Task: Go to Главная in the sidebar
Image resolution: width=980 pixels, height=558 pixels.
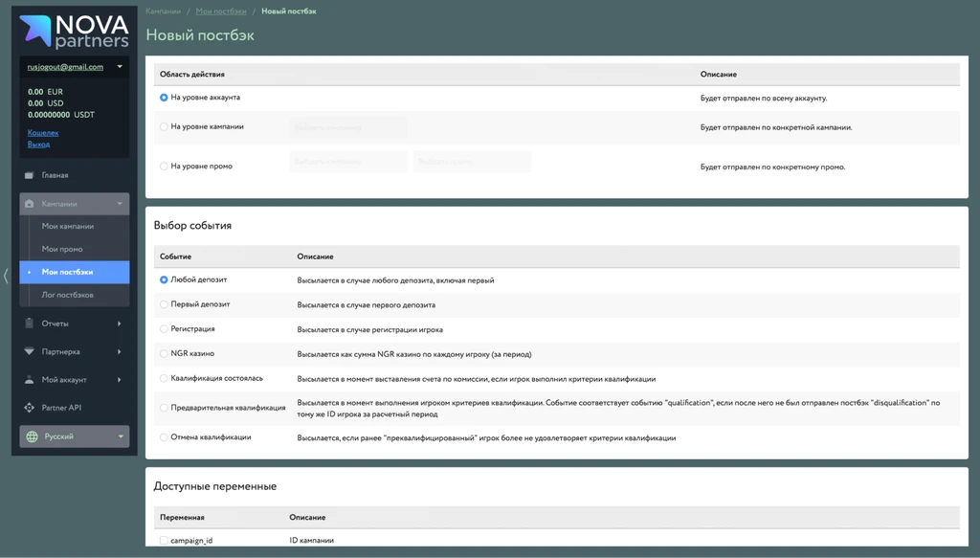Action: pos(55,175)
